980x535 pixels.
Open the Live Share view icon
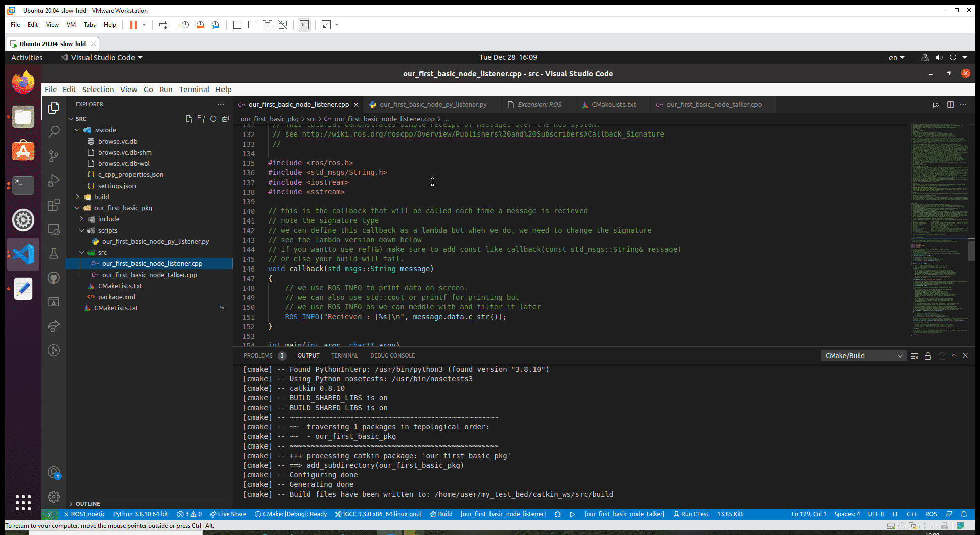(x=54, y=326)
